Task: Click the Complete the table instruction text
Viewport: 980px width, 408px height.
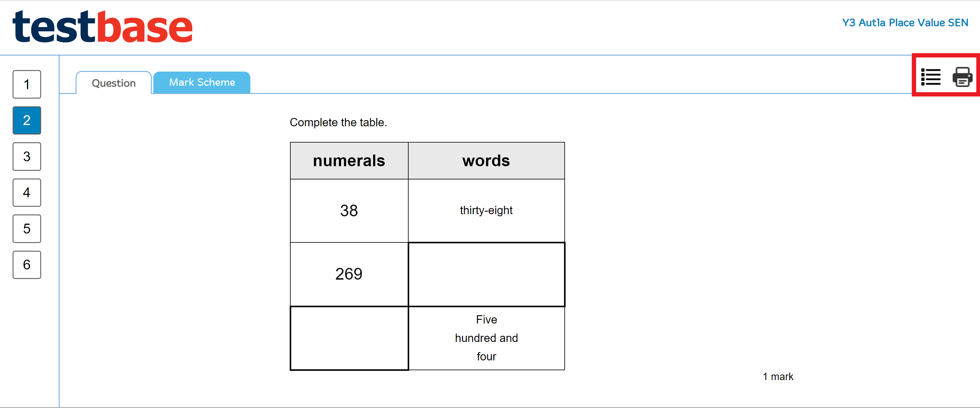Action: [x=338, y=123]
